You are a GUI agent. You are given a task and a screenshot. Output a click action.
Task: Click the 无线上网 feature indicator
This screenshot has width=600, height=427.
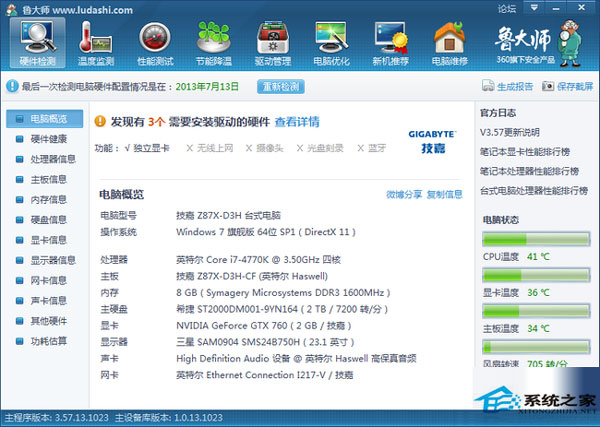pyautogui.click(x=210, y=148)
